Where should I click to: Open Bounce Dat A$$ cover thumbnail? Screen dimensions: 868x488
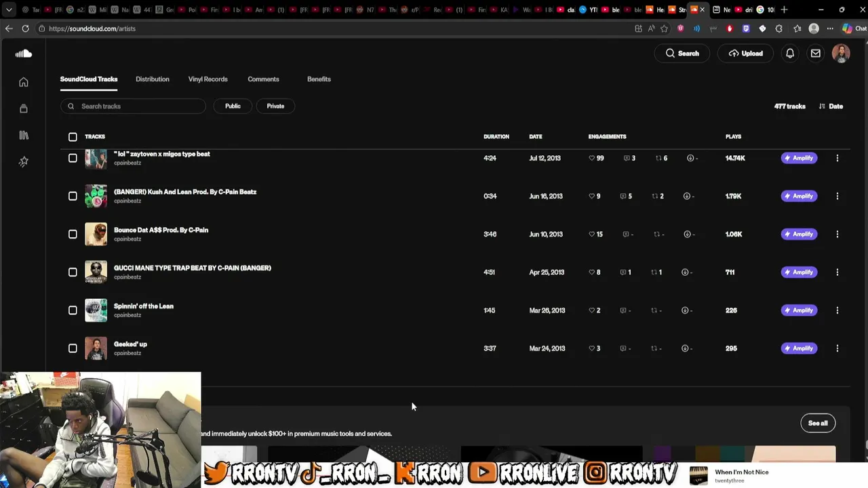96,234
